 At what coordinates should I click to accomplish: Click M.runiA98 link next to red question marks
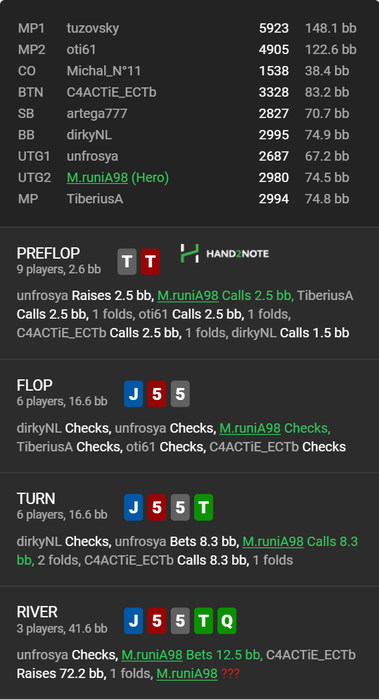pyautogui.click(x=187, y=674)
